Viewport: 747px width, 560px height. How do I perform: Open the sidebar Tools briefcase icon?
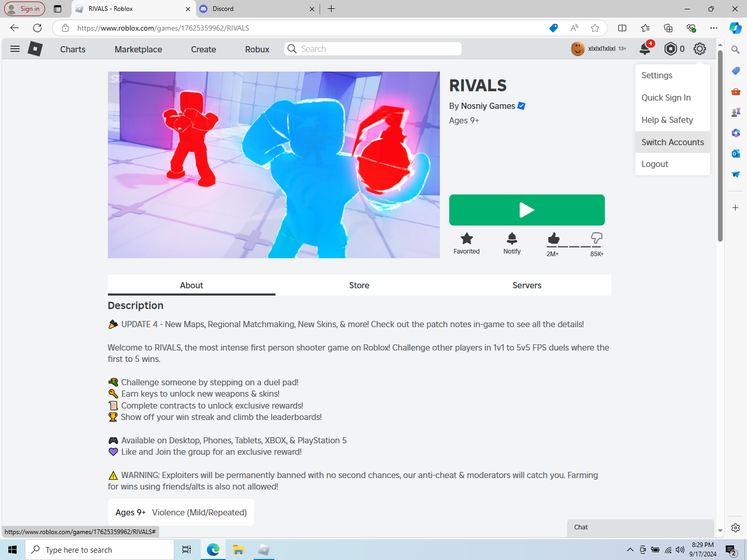(x=736, y=91)
